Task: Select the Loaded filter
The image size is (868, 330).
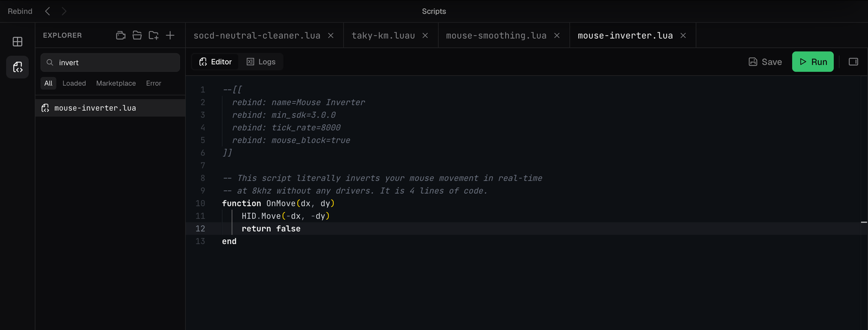Action: coord(74,83)
